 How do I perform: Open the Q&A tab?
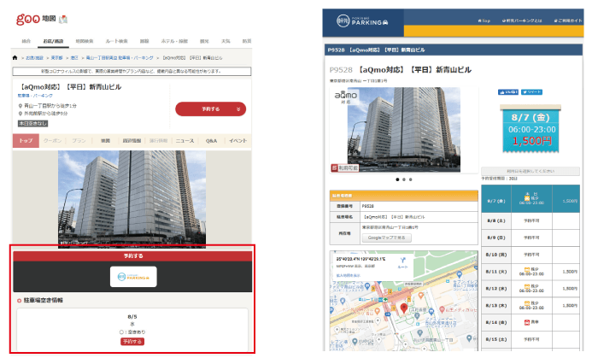click(211, 140)
